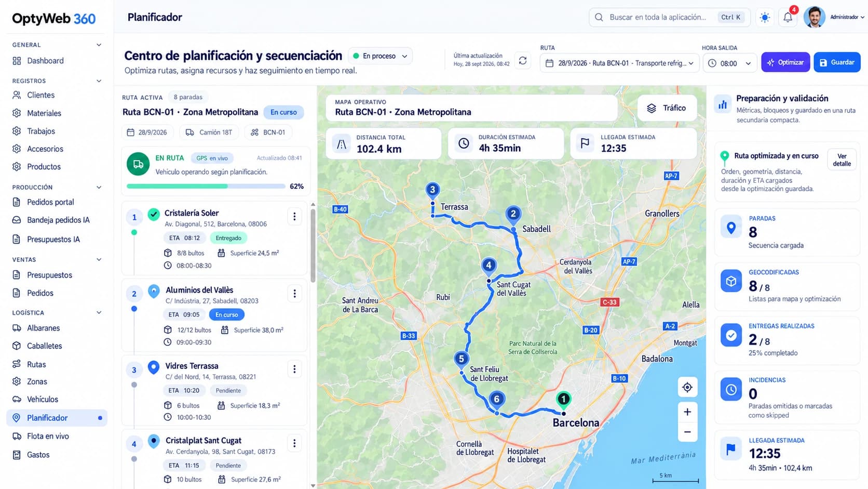Open the En proceso status dropdown
The width and height of the screenshot is (868, 489).
pos(380,56)
